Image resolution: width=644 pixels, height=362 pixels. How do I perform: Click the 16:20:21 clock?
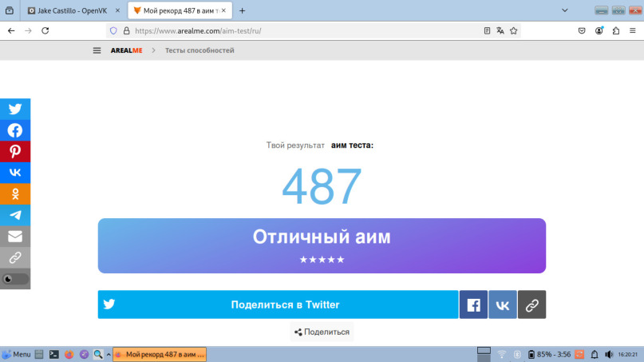tap(627, 354)
